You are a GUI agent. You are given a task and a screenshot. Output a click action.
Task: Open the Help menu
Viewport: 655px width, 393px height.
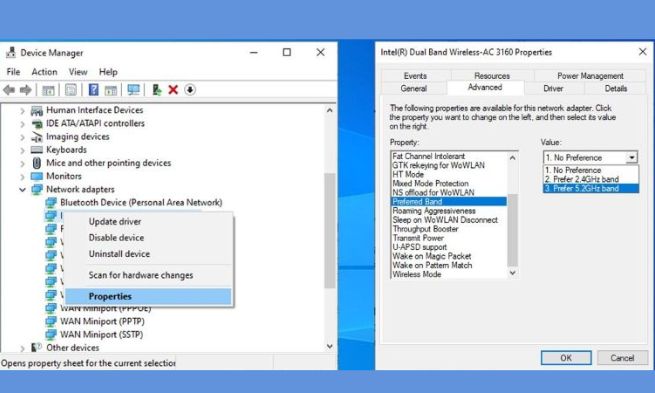[x=108, y=72]
